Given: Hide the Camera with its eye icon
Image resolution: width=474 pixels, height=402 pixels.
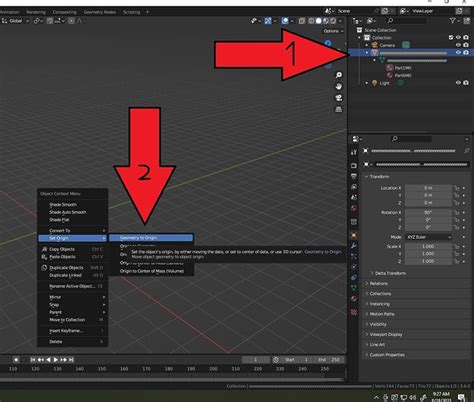Looking at the screenshot, I should [458, 45].
